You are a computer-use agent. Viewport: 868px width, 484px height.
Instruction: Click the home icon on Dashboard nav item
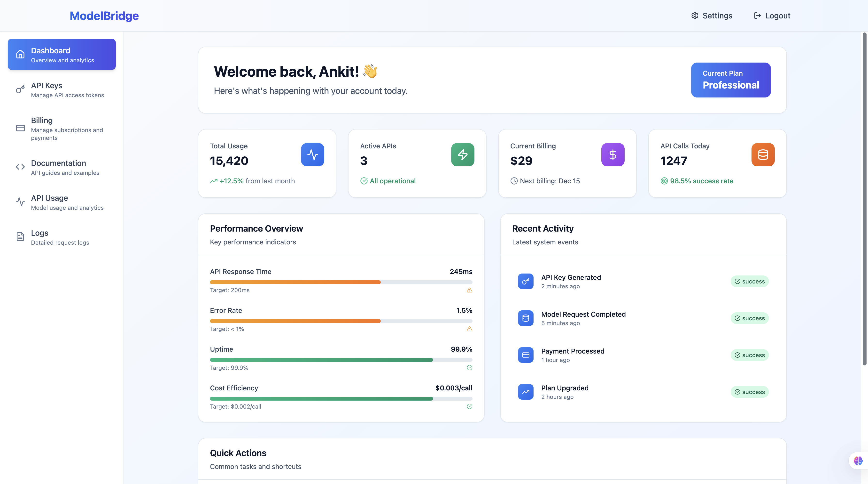click(x=20, y=54)
